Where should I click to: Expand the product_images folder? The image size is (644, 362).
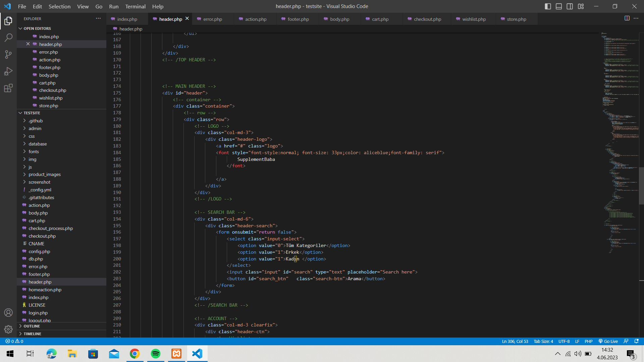coord(45,174)
